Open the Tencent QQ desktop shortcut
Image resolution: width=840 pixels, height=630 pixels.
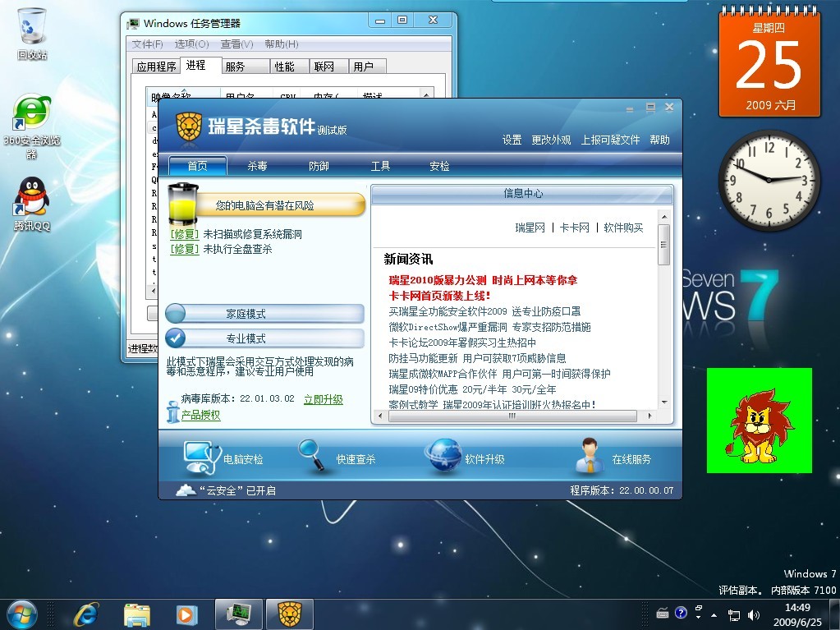pos(31,204)
